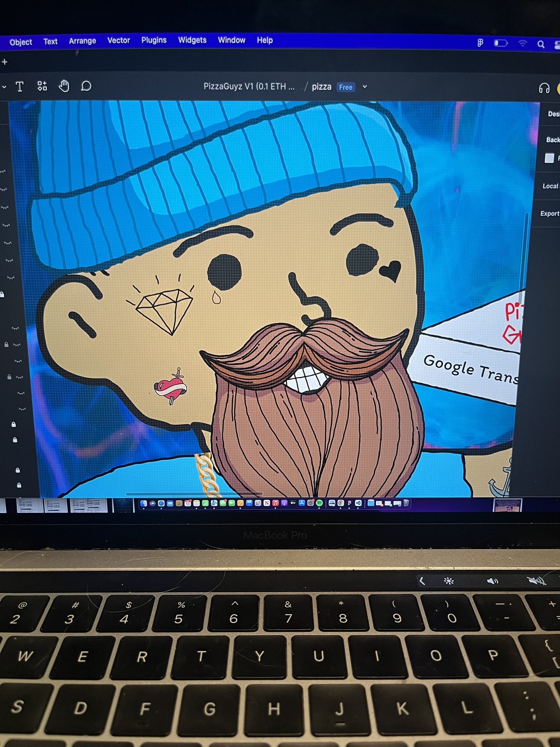The image size is (560, 747).
Task: Open Mail from the Dock
Action: [x=170, y=503]
